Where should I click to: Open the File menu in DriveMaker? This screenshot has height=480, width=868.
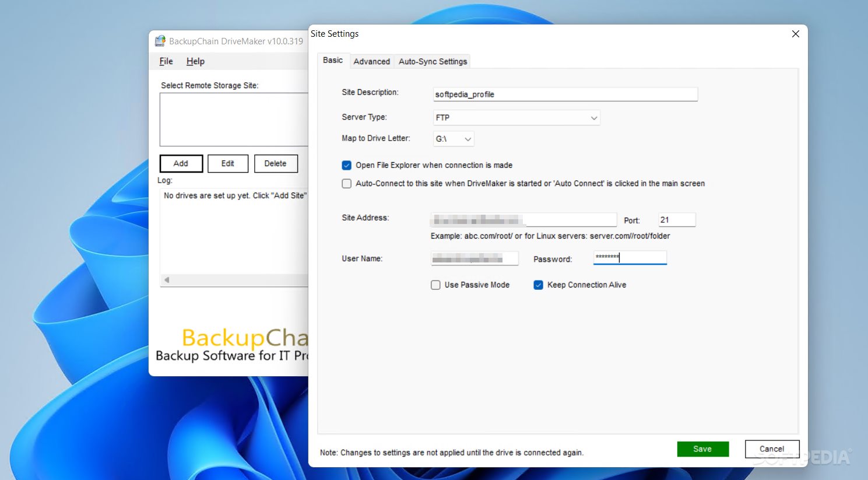pos(166,61)
